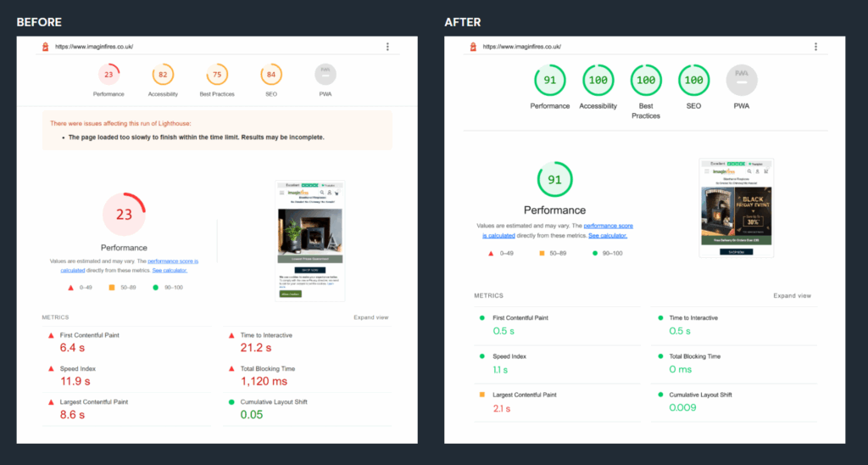The image size is (868, 465).
Task: Open the three-dot menu in the BEFORE report
Action: (x=387, y=47)
